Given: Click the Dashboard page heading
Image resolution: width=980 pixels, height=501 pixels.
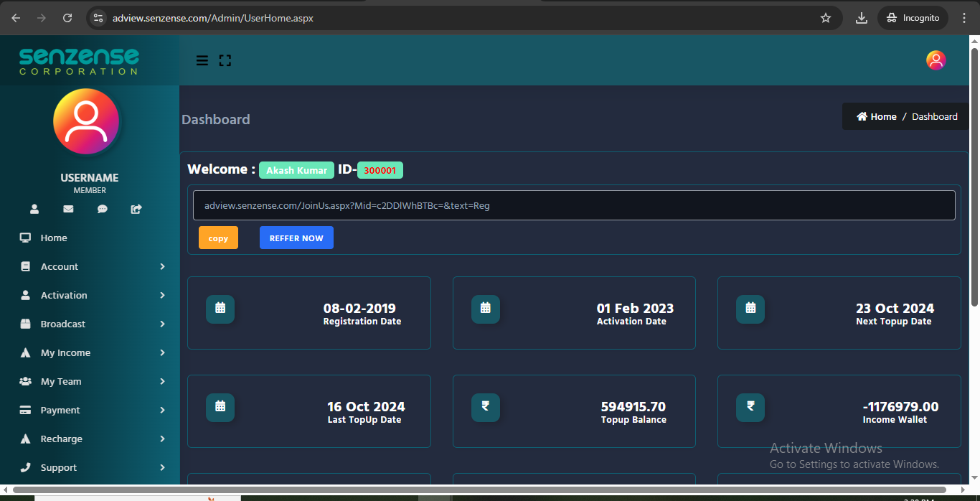Looking at the screenshot, I should tap(216, 119).
